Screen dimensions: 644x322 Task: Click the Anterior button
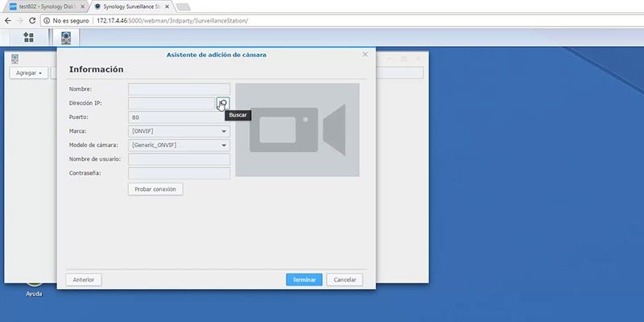(x=84, y=279)
